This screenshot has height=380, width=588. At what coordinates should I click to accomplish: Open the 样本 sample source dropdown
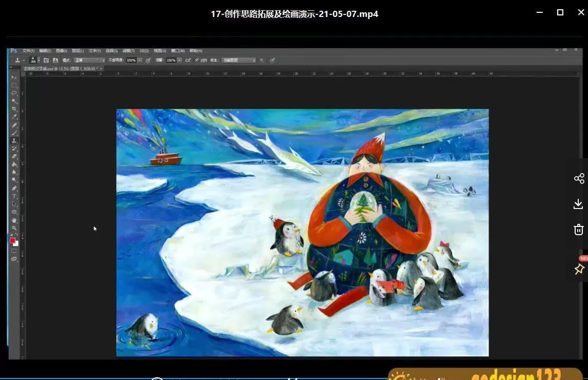tap(239, 60)
